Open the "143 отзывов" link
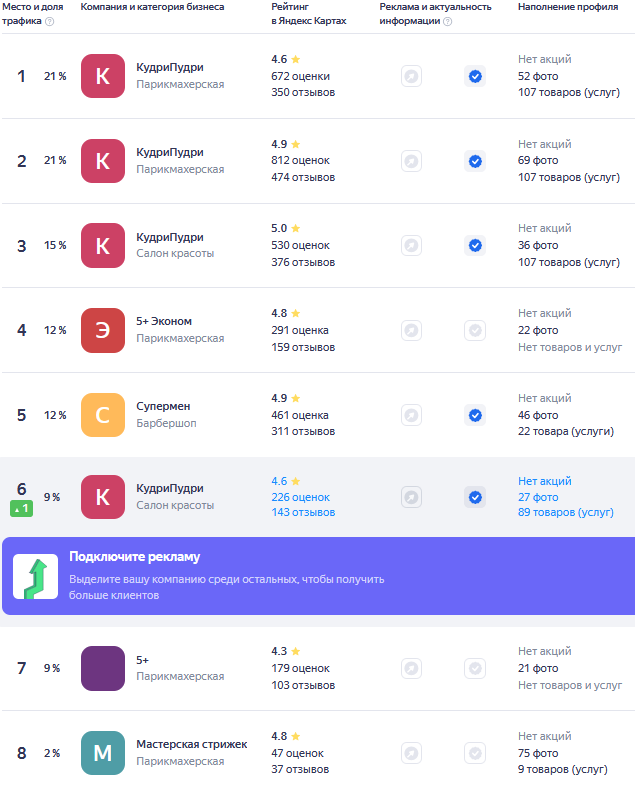635x795 pixels. coord(303,512)
